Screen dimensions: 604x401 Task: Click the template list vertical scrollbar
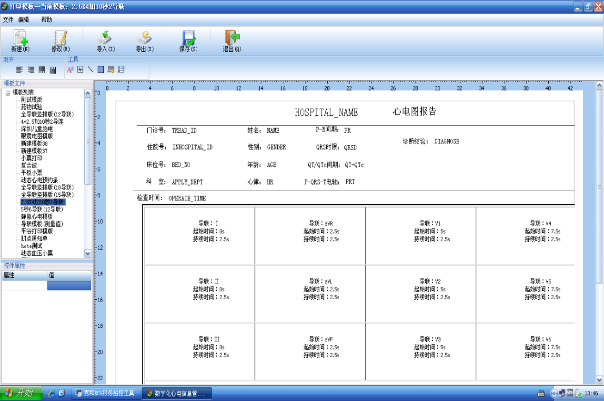[88, 150]
